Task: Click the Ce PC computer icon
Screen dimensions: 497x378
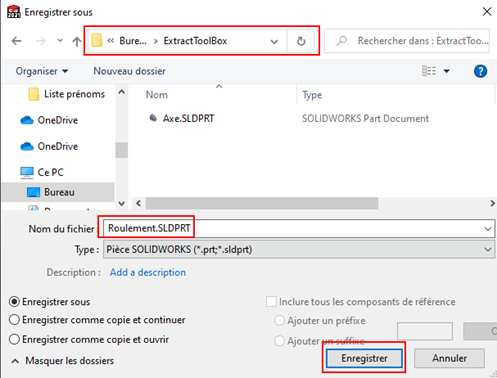Action: point(27,172)
